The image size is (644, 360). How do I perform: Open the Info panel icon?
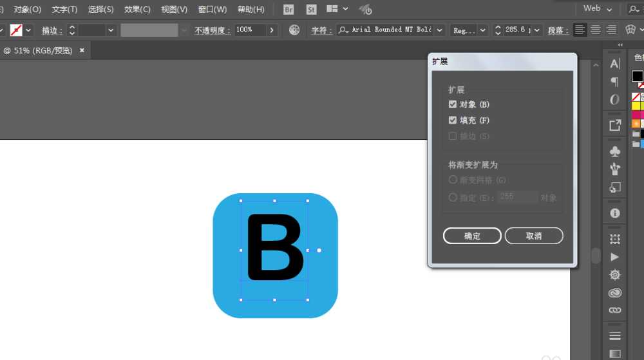tap(615, 213)
